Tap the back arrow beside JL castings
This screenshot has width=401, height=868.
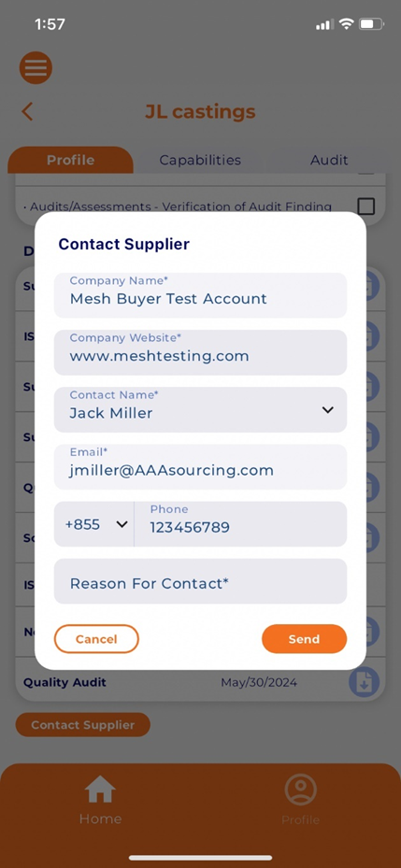pyautogui.click(x=27, y=112)
